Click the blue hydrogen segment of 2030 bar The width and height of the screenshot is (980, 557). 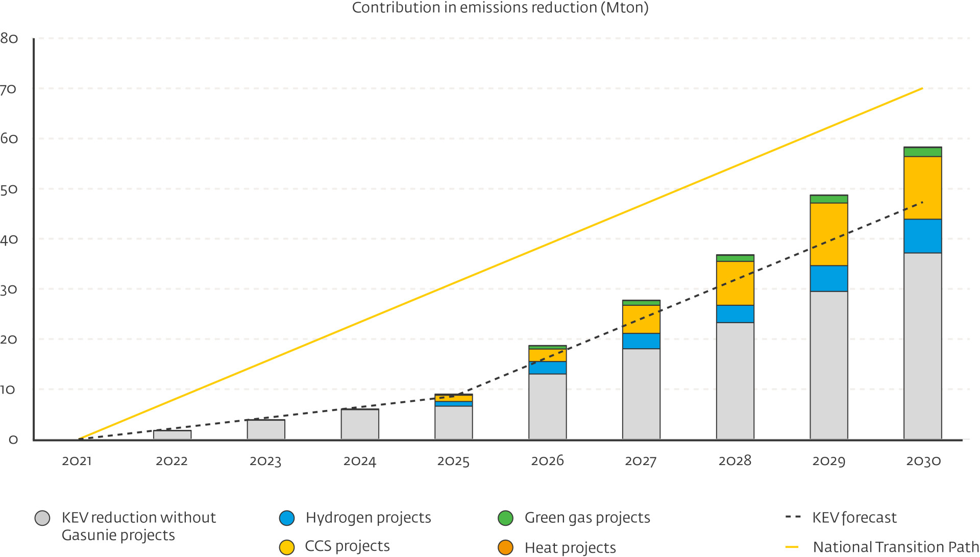tap(923, 236)
